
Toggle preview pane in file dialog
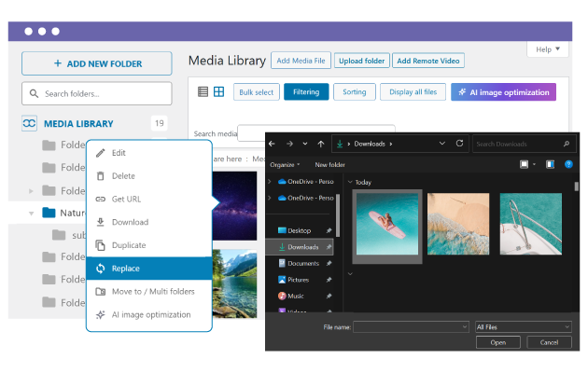coord(550,164)
